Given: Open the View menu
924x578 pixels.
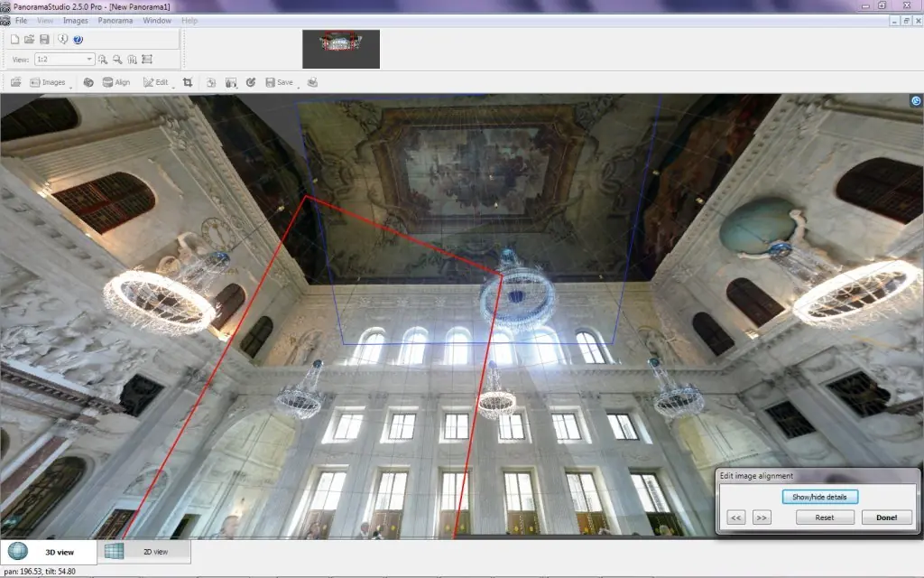Looking at the screenshot, I should [45, 21].
